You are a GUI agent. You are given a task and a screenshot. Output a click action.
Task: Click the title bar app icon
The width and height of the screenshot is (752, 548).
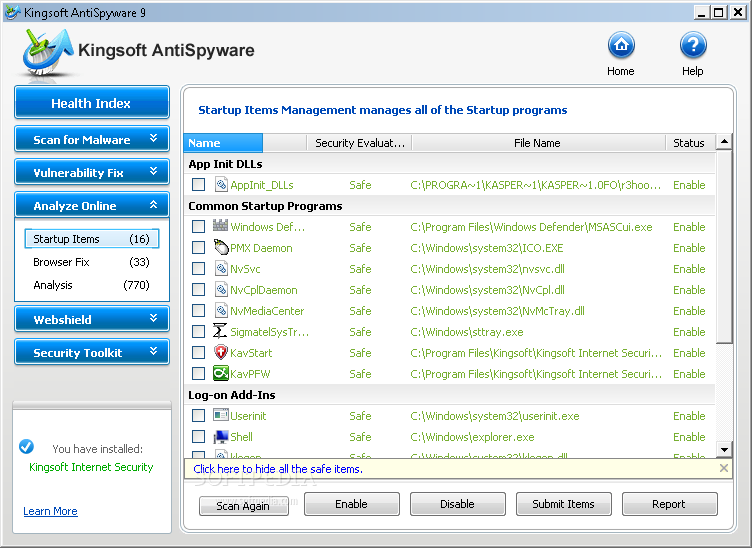[x=12, y=12]
